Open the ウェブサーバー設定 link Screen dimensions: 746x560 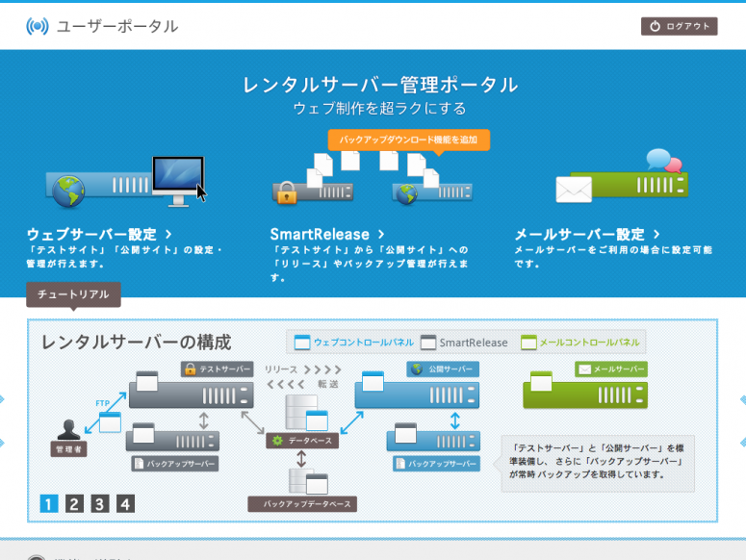point(99,234)
